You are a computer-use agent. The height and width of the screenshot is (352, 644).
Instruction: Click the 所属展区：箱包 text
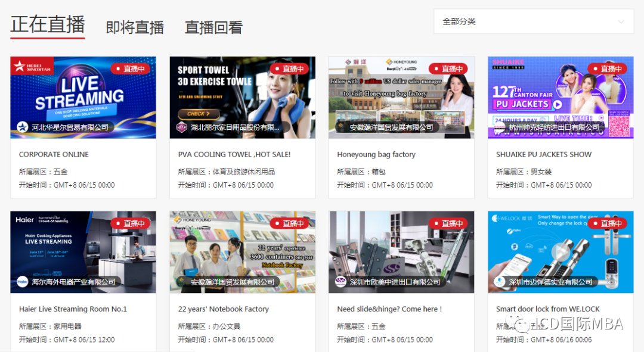point(361,172)
